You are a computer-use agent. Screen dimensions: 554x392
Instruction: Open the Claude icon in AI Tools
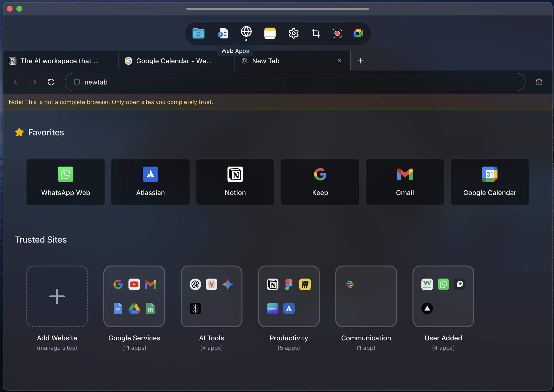point(211,284)
